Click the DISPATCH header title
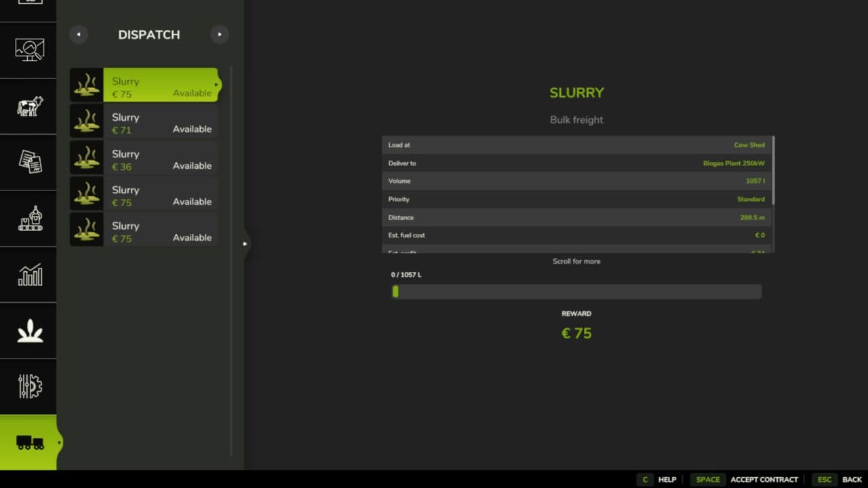 (149, 35)
